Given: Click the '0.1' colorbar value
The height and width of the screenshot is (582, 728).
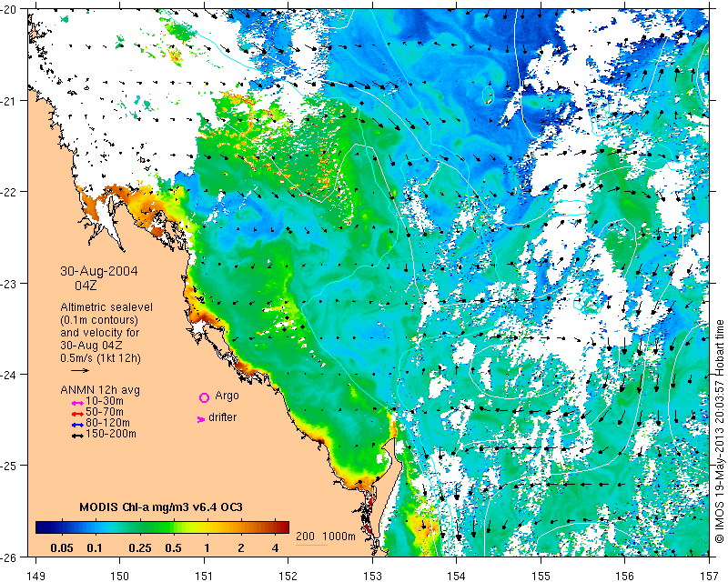Looking at the screenshot, I should pyautogui.click(x=95, y=547).
